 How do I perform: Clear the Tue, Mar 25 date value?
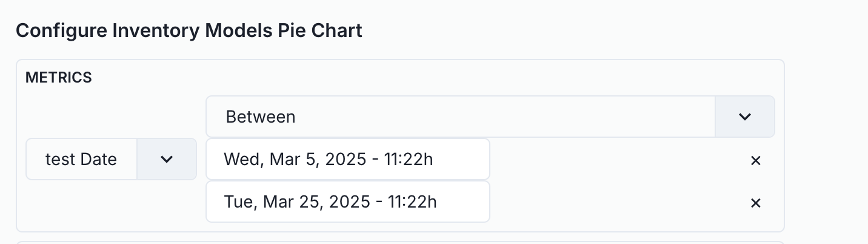pos(755,203)
